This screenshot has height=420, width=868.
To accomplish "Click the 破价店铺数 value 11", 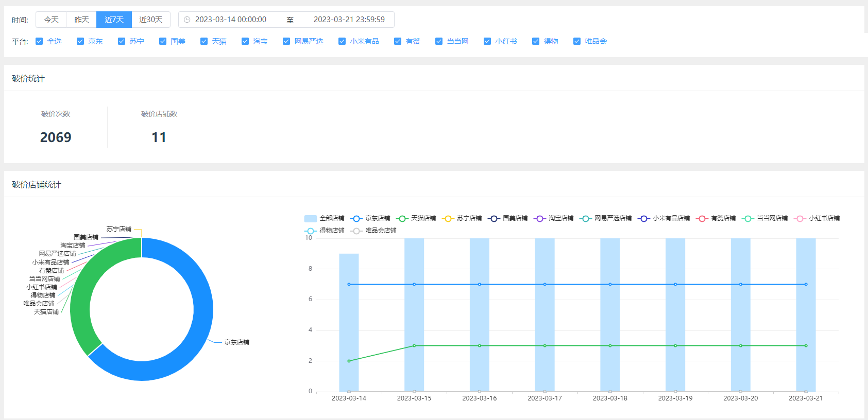I will pyautogui.click(x=159, y=137).
